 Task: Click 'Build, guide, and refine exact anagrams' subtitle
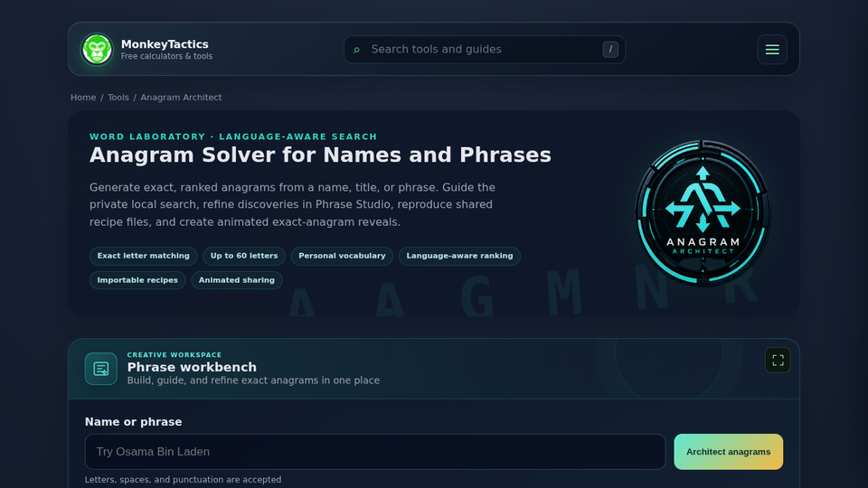253,380
